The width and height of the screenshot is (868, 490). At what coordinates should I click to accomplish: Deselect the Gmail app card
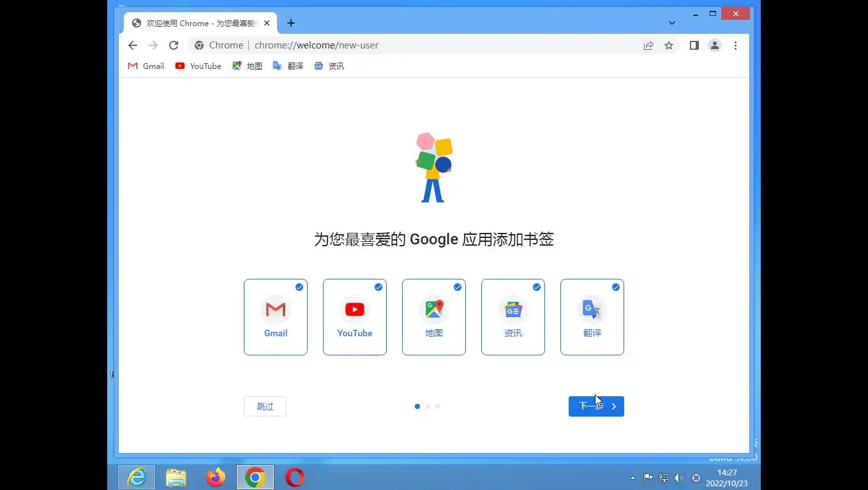276,317
